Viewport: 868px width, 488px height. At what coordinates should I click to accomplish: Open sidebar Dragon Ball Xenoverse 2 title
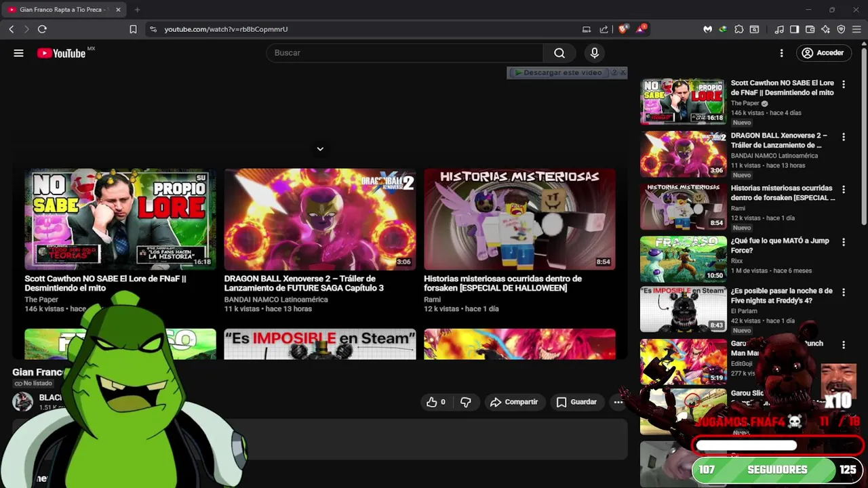pyautogui.click(x=779, y=140)
